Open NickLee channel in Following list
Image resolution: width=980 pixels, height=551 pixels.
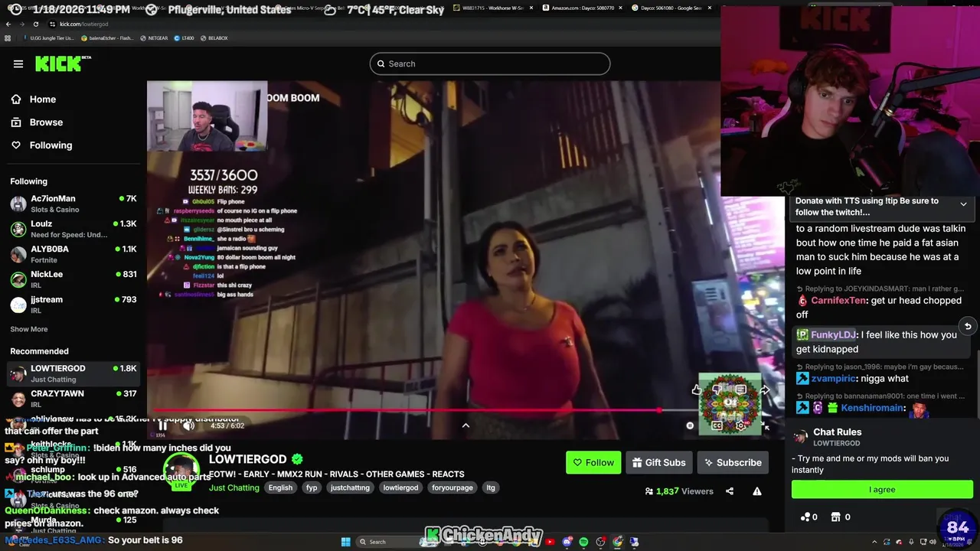tap(73, 279)
